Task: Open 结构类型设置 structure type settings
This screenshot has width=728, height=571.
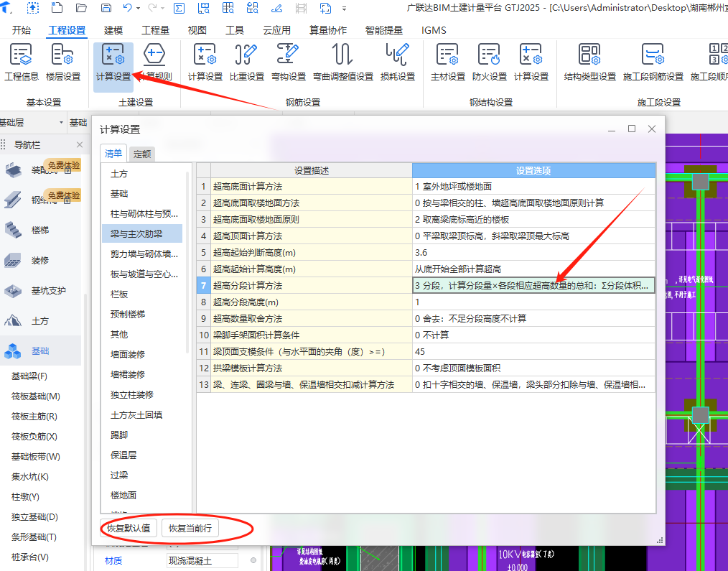Action: [589, 62]
